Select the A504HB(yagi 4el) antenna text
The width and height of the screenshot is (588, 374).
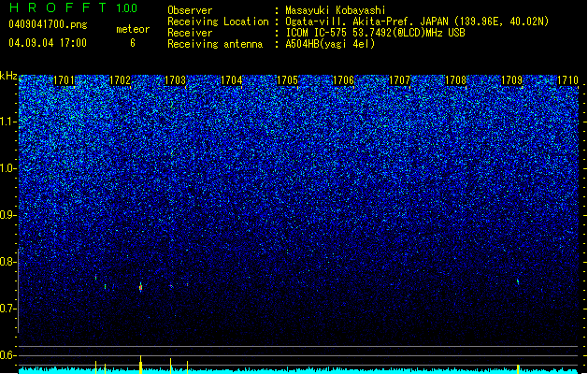(330, 44)
